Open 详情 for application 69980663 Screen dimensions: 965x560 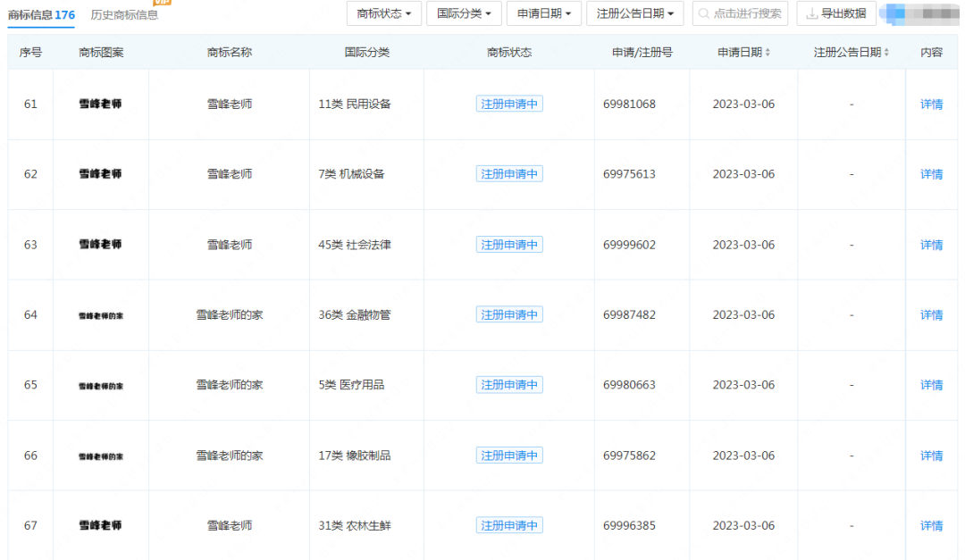[931, 385]
